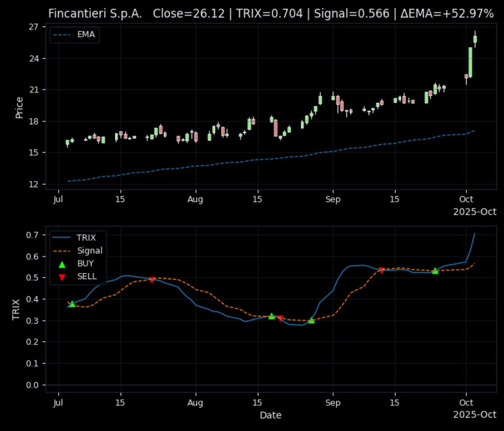504x431 pixels.
Task: Click the tall green candle in early October
Action: click(470, 62)
